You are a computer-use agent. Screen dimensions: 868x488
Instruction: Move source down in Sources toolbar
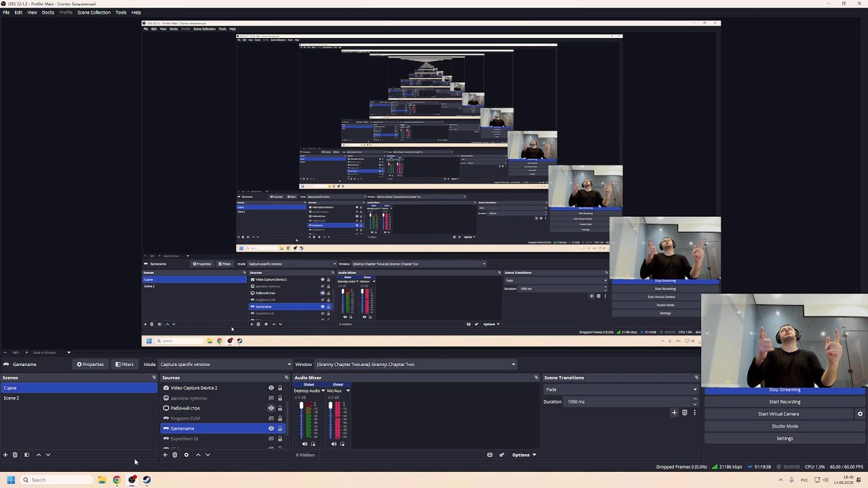[208, 455]
